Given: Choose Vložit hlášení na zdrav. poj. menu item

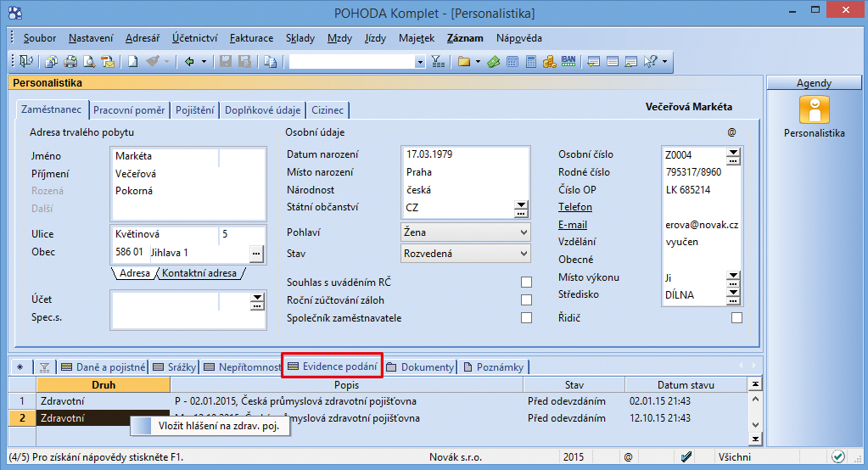Looking at the screenshot, I should (x=210, y=426).
